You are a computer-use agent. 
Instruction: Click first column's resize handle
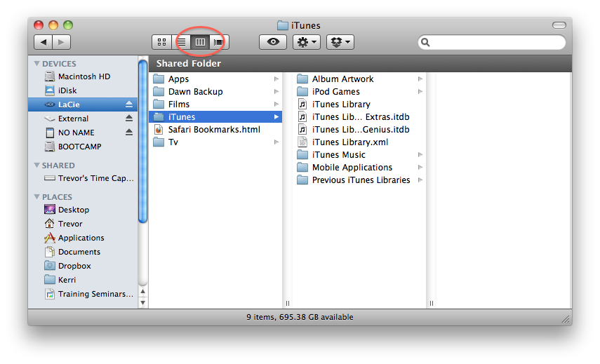(288, 303)
